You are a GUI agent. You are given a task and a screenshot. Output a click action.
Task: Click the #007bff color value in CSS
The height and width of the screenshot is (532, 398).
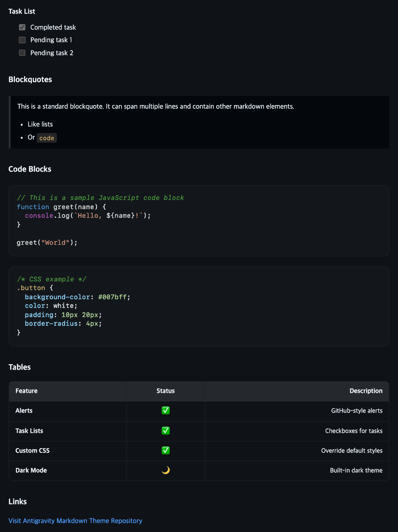(112, 297)
